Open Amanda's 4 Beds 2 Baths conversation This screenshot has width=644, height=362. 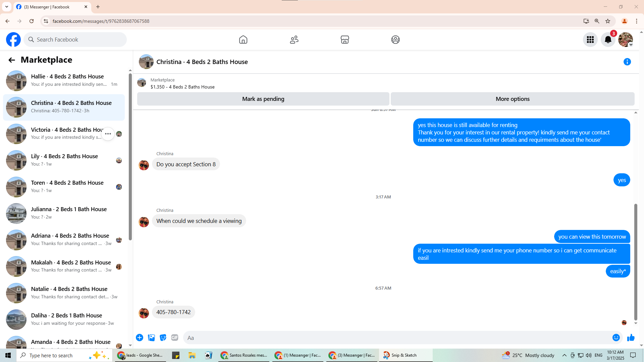[64, 341]
